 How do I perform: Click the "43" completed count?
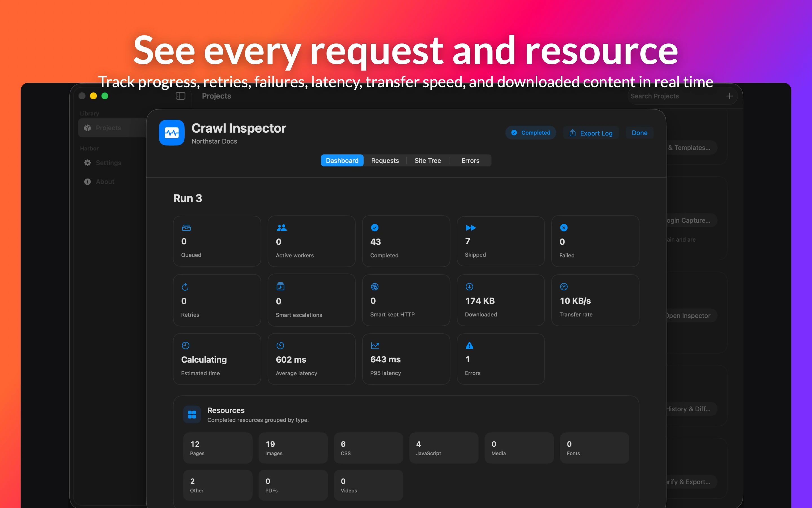(376, 242)
